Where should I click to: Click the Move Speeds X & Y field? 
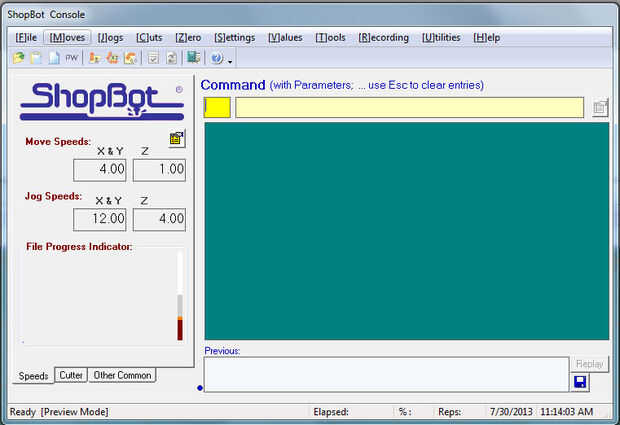point(100,170)
